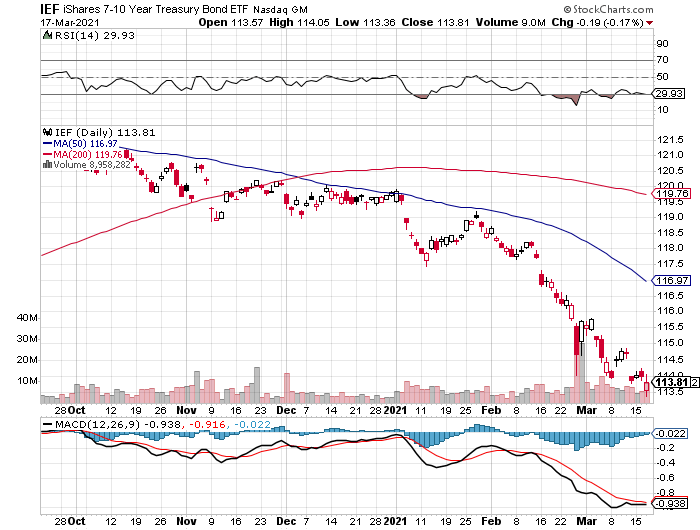The height and width of the screenshot is (530, 700).
Task: Click the MA(50) 116.97 legend text
Action: (85, 143)
